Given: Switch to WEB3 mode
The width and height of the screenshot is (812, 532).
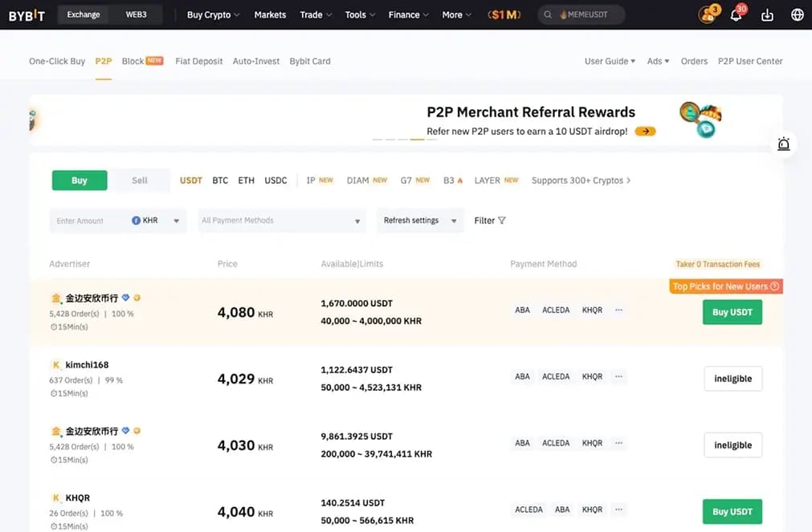Looking at the screenshot, I should click(x=136, y=14).
